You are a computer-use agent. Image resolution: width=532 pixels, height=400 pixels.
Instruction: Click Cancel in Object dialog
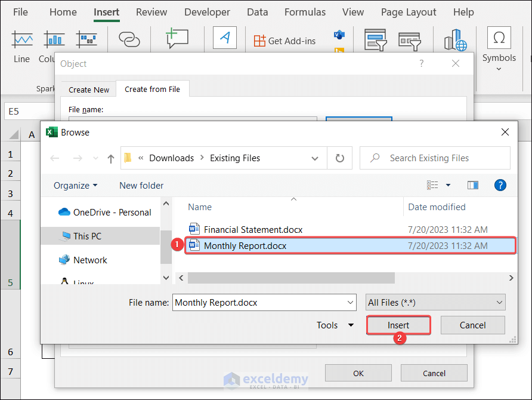coord(434,373)
